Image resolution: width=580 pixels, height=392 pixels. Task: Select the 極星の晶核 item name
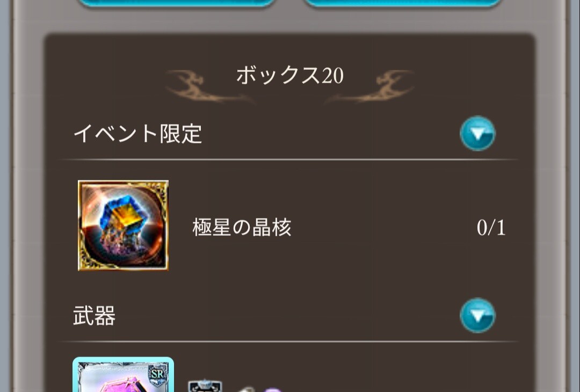(242, 227)
